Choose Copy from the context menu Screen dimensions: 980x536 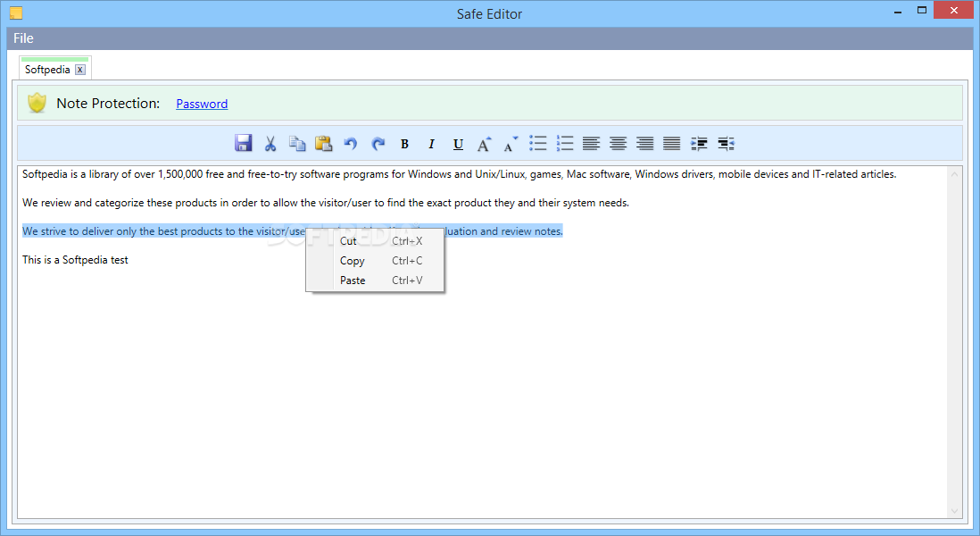point(375,261)
